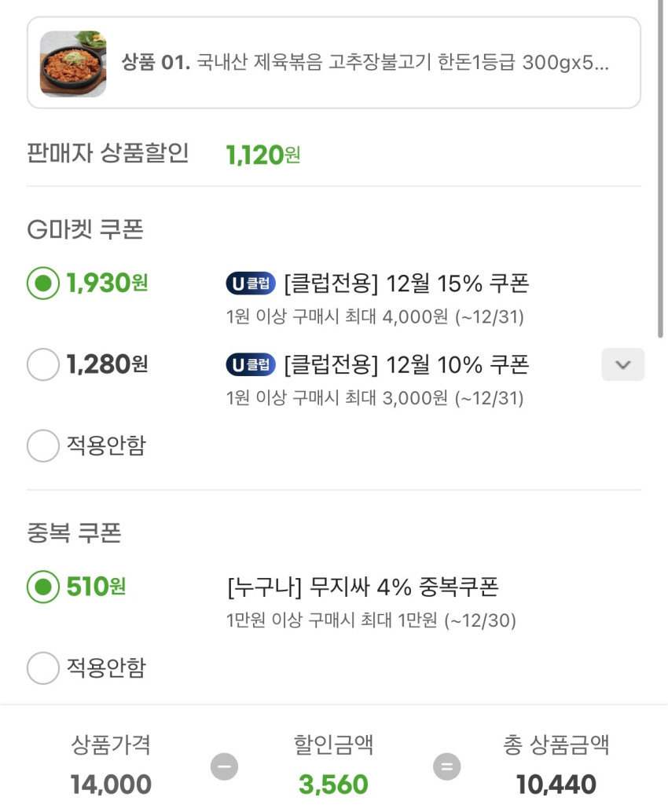
Task: Click the [클럽전용] 12월 15% 쿠폰 label
Action: click(406, 283)
